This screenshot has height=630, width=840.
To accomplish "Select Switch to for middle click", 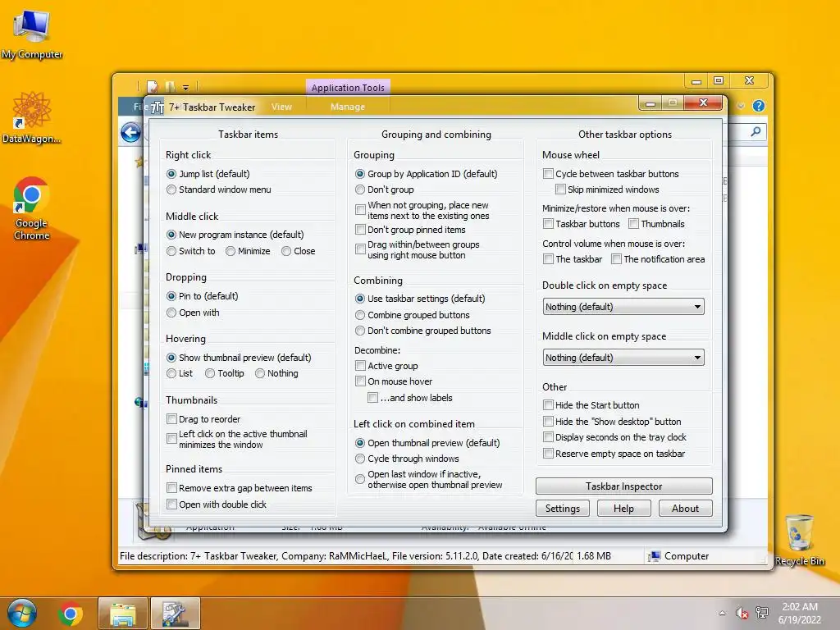I will tap(190, 251).
